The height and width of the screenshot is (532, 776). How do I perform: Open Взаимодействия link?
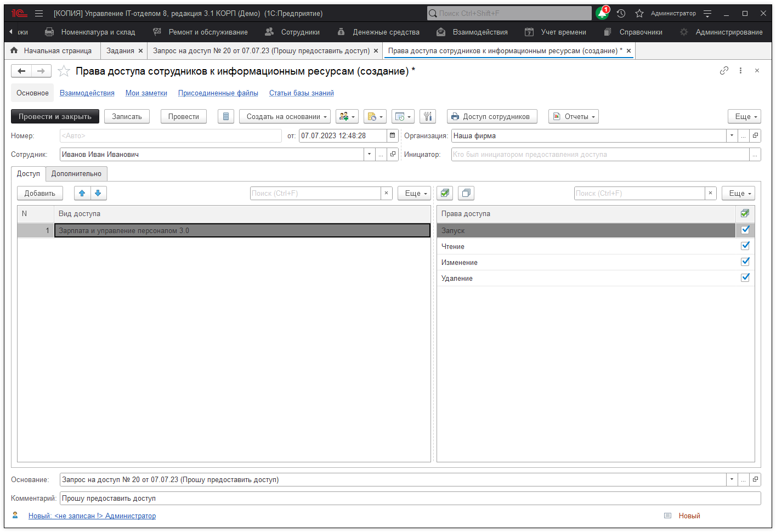tap(87, 93)
